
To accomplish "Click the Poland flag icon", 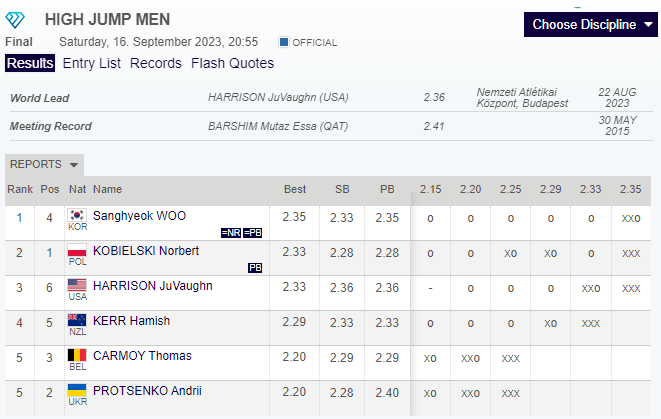I will [x=77, y=251].
